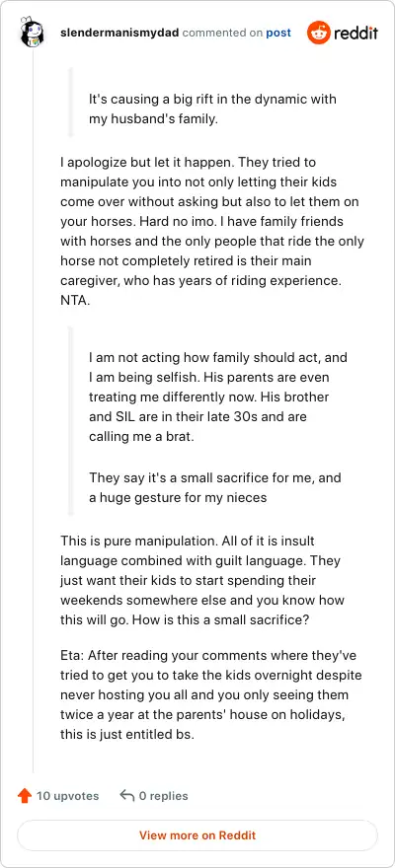This screenshot has width=395, height=868.
Task: Select the "10 upvotes" count label
Action: point(67,796)
